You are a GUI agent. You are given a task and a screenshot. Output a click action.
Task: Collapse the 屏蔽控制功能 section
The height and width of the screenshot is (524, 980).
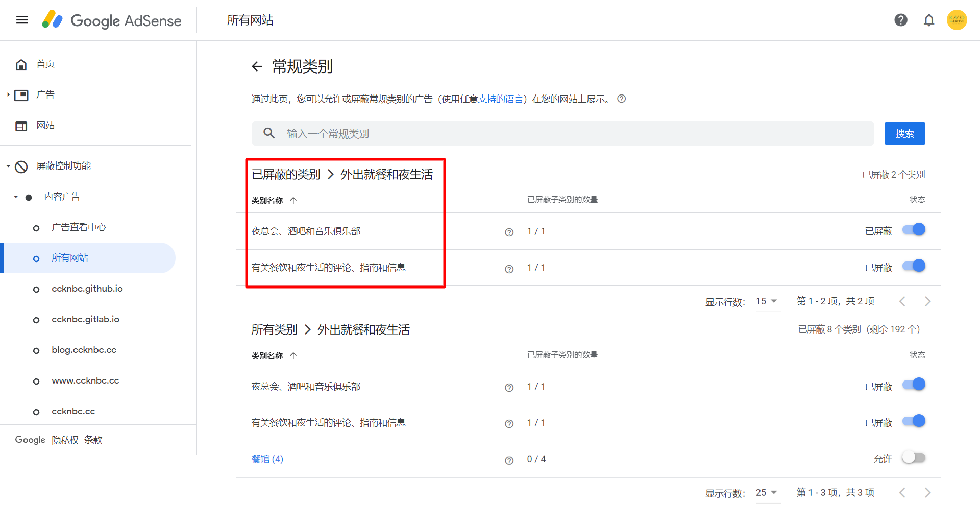click(7, 165)
